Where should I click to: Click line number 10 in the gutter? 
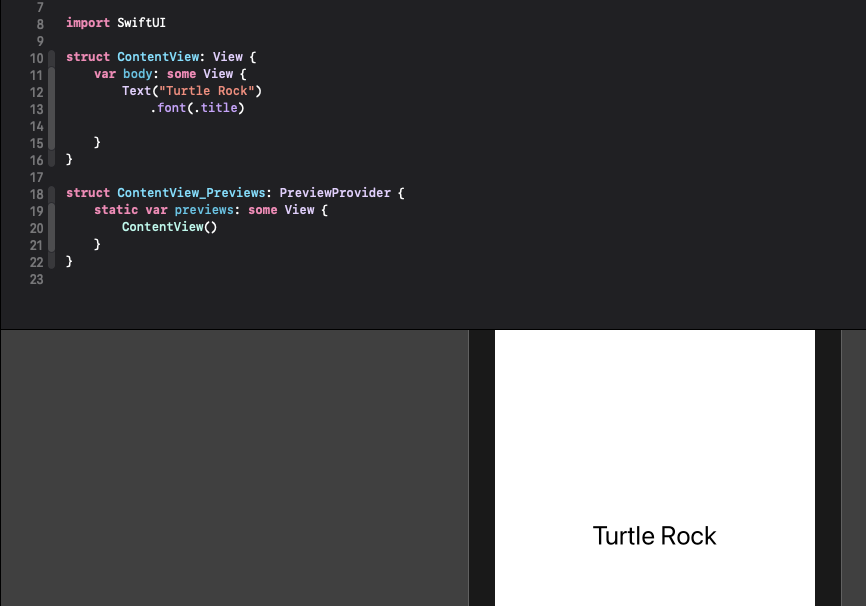[36, 59]
